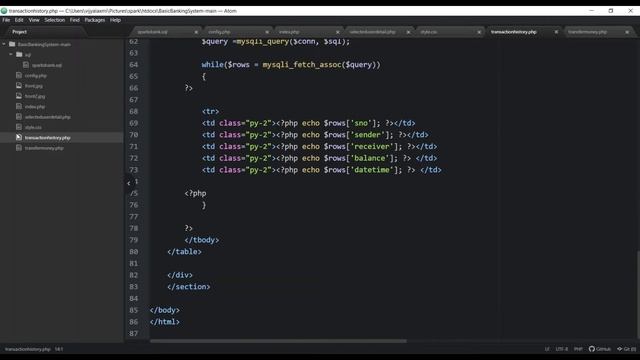Open style.css from the tree view
Viewport: 640px width, 360px height.
point(33,127)
